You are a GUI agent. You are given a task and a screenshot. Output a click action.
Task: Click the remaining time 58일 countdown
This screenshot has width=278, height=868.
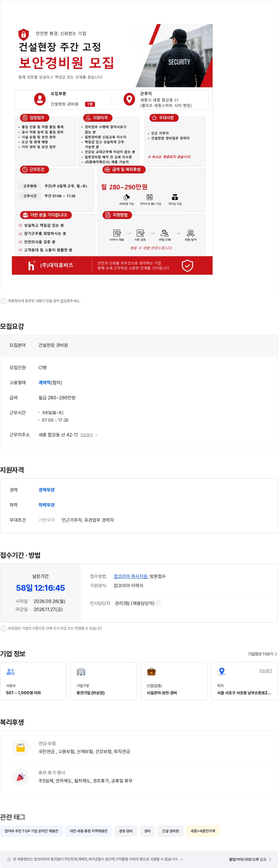point(40,588)
